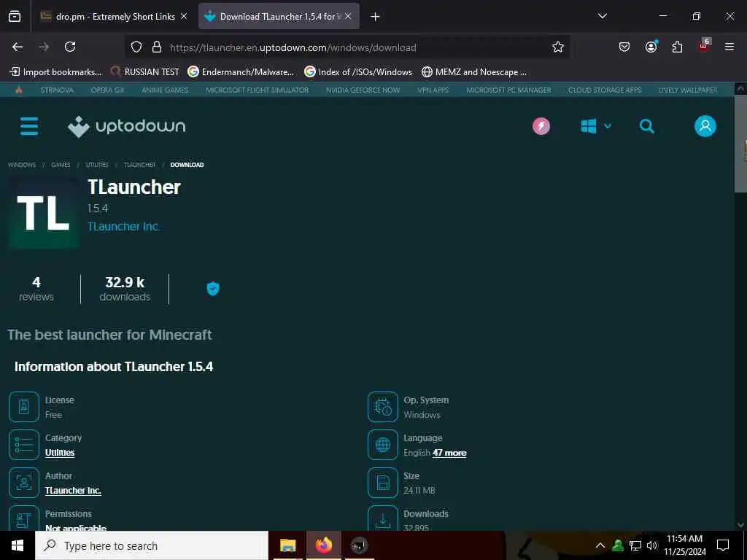Open the uBlock extension icon

(704, 46)
